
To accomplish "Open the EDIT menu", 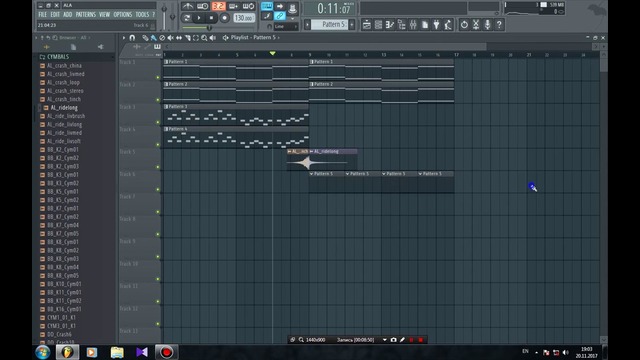I will coord(55,15).
